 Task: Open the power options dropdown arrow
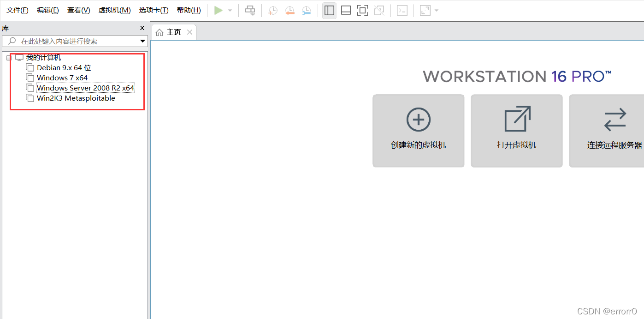point(230,10)
